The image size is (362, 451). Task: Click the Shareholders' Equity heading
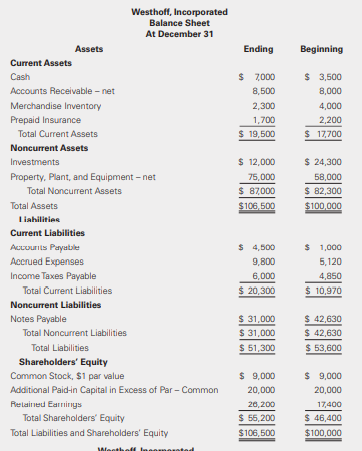[63, 362]
